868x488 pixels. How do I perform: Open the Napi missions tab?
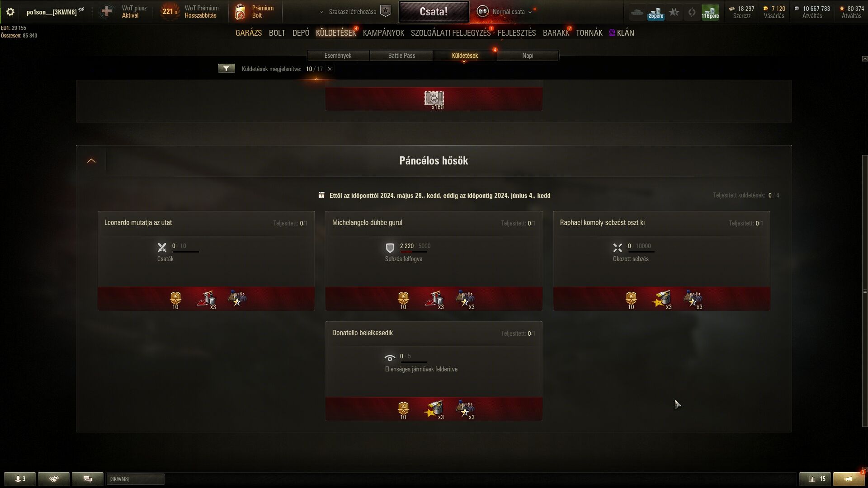point(528,56)
